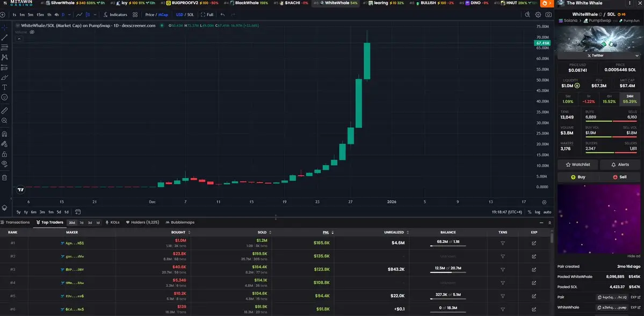The image size is (644, 316).
Task: Open maker Agm...N51 wallet link
Action: tap(73, 243)
